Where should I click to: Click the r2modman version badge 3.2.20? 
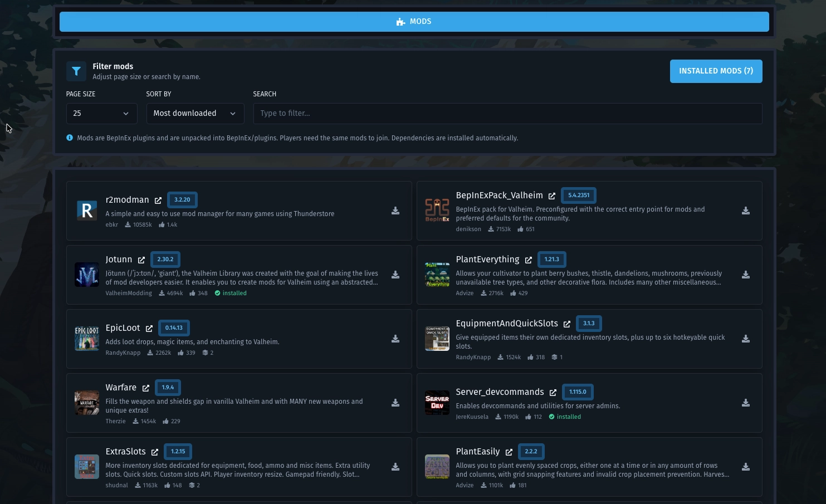[182, 199]
